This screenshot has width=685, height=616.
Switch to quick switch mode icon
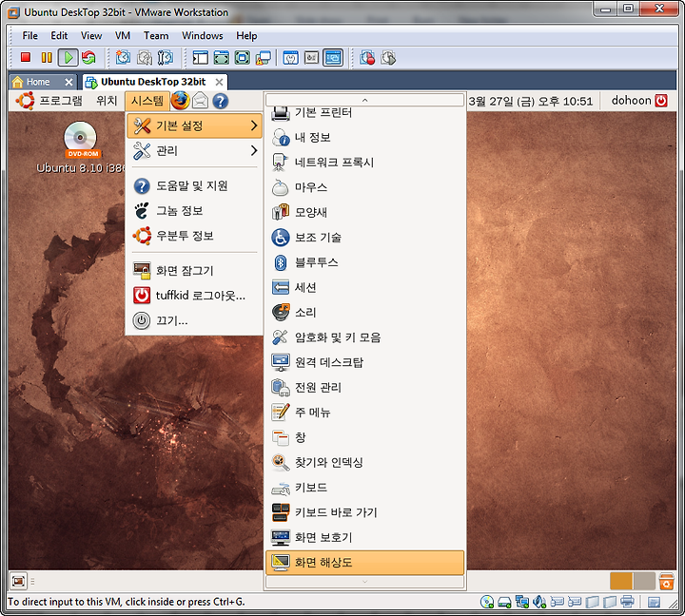(243, 58)
